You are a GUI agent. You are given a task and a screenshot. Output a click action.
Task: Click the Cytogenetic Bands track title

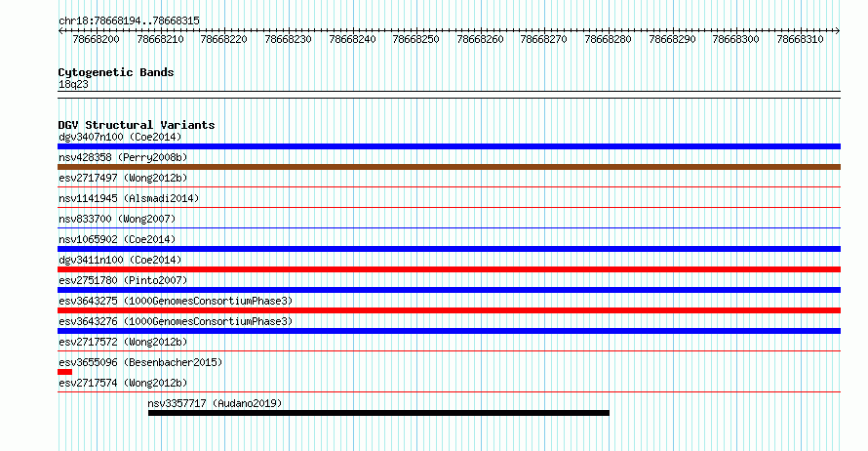point(116,72)
